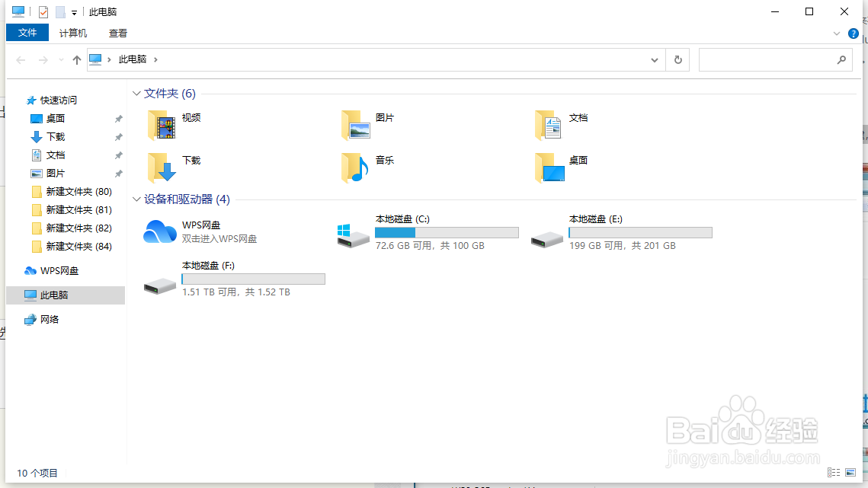Switch to details view icon
Screen dimensions: 868x488
pos(834,472)
